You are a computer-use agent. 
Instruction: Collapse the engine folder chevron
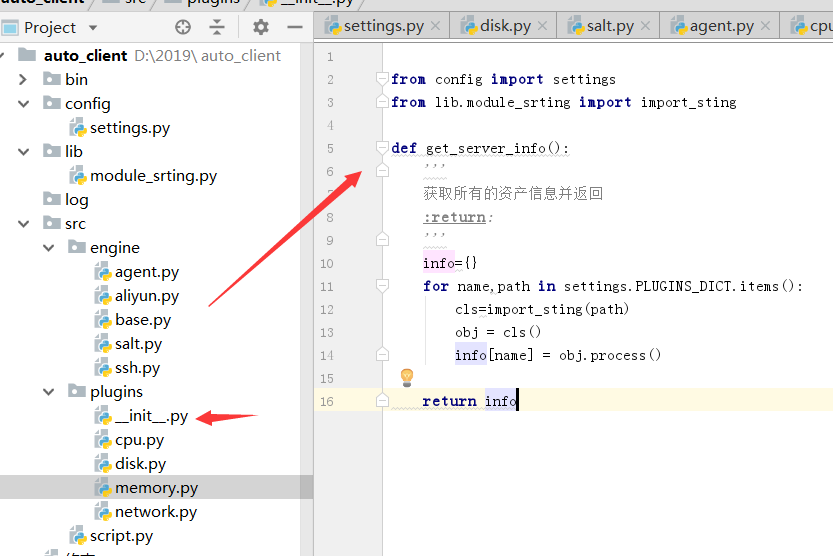48,248
